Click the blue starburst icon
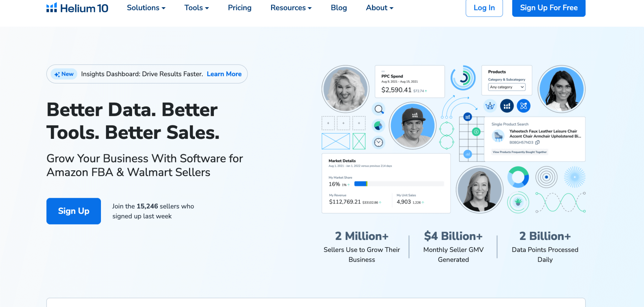Viewport: 644px width, 307px height. click(x=575, y=177)
